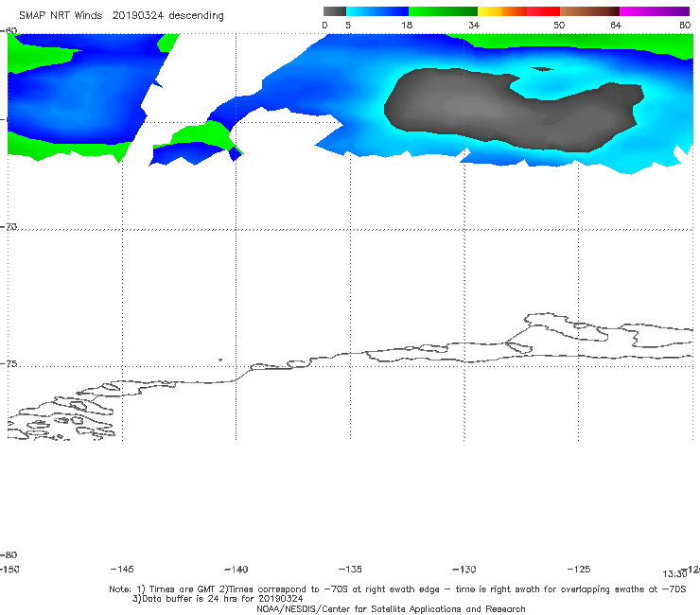Click the swath time label '13:30'
Image resolution: width=700 pixels, height=615 pixels.
[674, 574]
